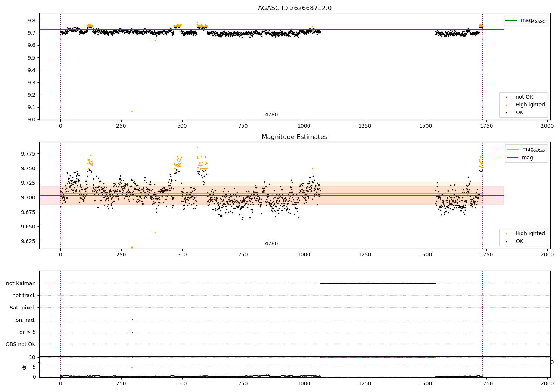Click the 'AGASC ID 262668712.0' plot title

(295, 8)
